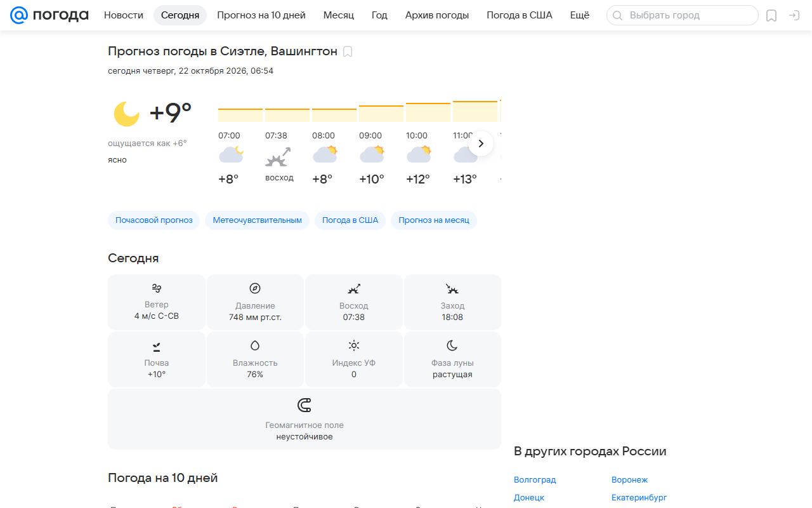812x508 pixels.
Task: Switch to Прогноз на 10 дней
Action: point(261,15)
